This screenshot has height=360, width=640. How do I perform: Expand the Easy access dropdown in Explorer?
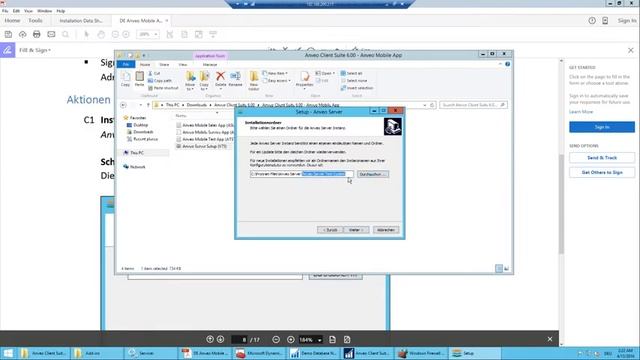(277, 81)
